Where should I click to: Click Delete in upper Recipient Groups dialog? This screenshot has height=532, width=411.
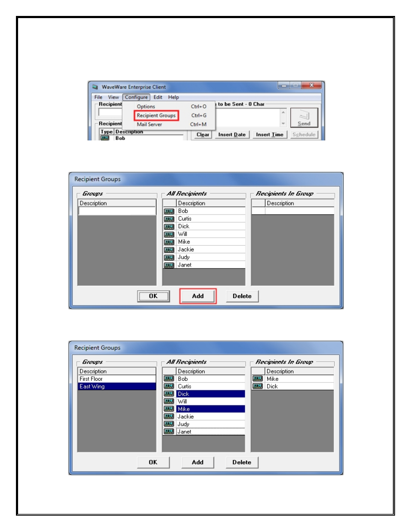(x=242, y=296)
